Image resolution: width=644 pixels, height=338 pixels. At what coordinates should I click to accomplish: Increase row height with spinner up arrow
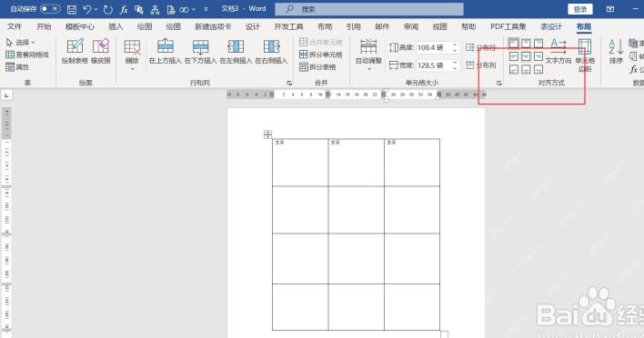(455, 45)
